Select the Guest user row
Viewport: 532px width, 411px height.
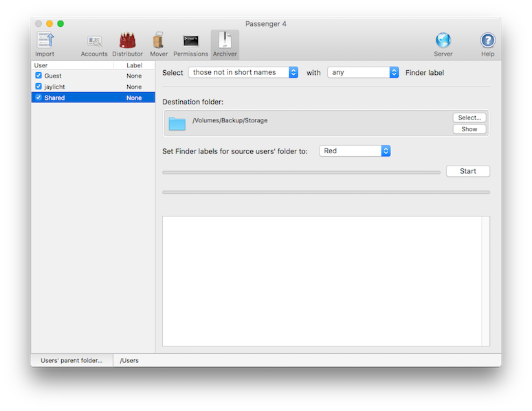click(93, 76)
